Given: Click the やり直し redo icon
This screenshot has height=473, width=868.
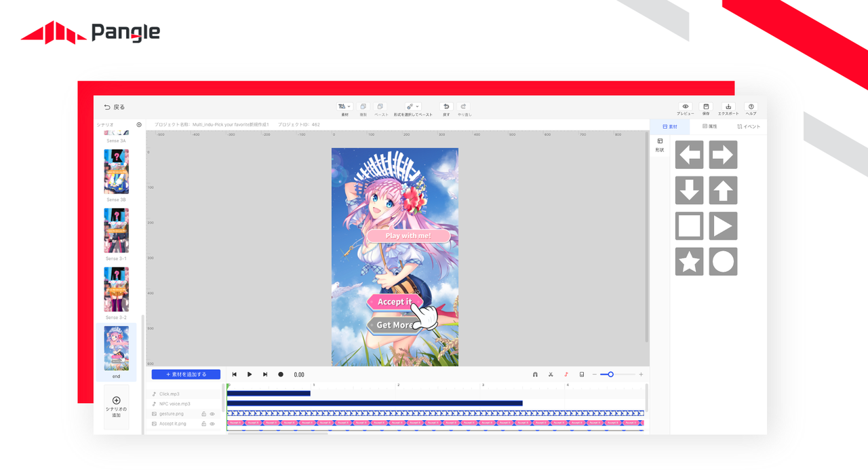Looking at the screenshot, I should pos(464,107).
